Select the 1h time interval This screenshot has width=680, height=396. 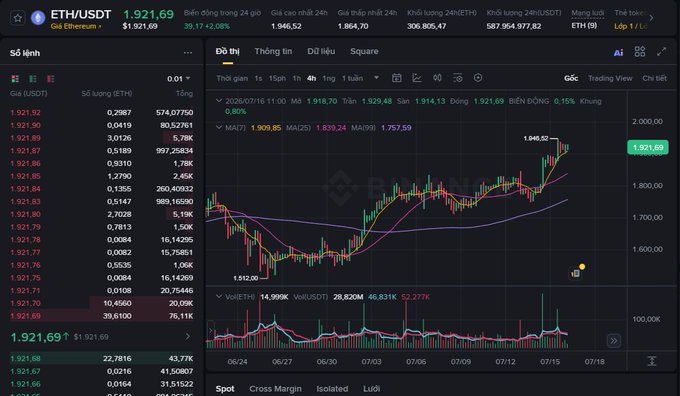click(x=297, y=79)
